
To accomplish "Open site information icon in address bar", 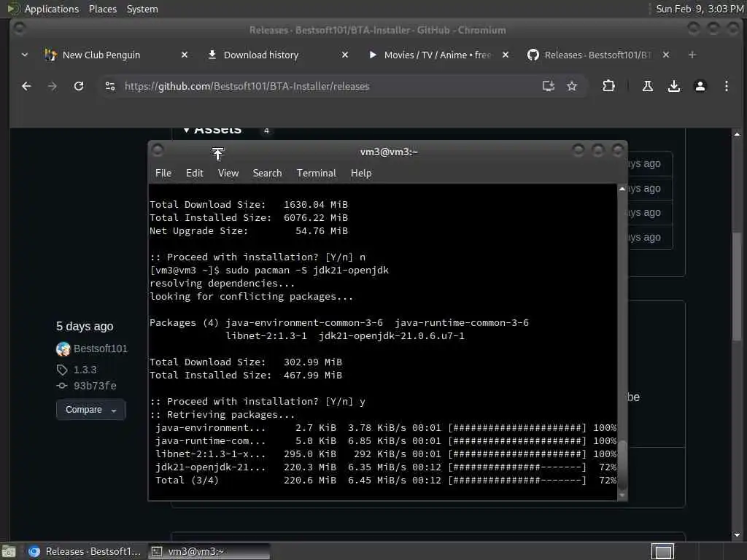I will tap(110, 86).
